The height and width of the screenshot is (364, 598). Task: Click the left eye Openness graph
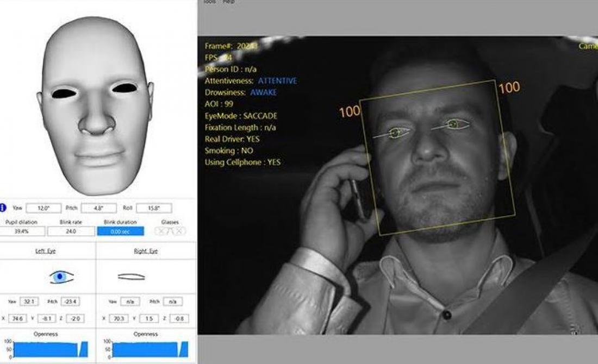pos(50,349)
